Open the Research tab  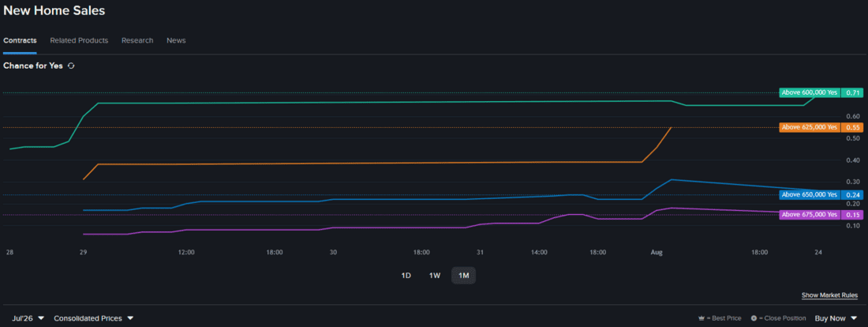[137, 40]
